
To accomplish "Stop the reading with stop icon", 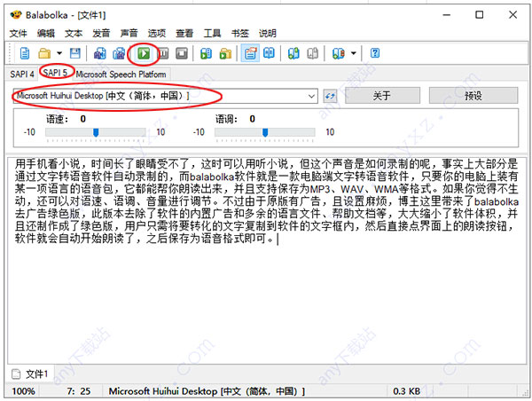I will (x=182, y=53).
